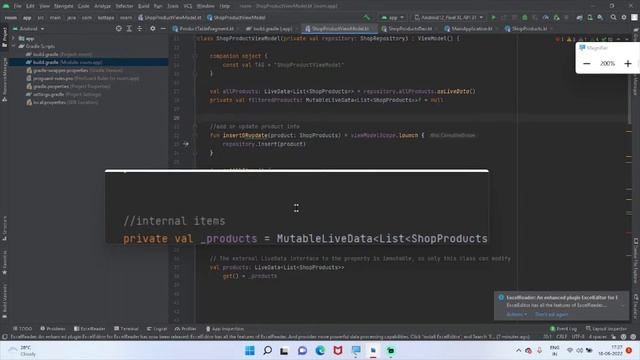
Task: Open the VCS menu
Action: [x=188, y=6]
